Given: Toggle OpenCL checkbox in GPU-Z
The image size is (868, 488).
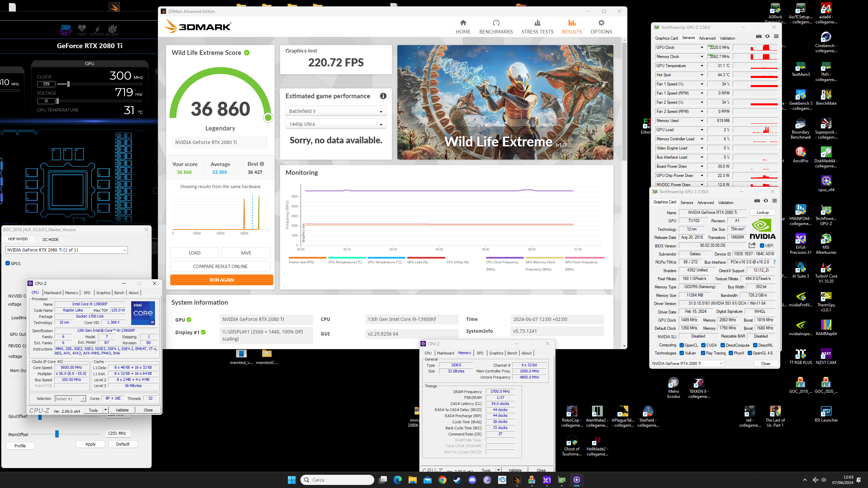Looking at the screenshot, I should click(682, 345).
